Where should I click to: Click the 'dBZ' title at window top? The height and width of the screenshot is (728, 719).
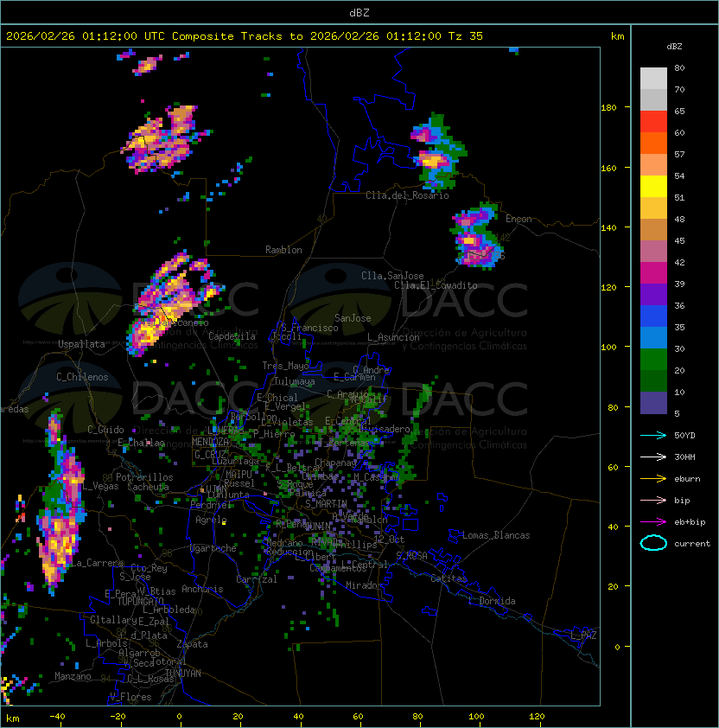(x=359, y=13)
